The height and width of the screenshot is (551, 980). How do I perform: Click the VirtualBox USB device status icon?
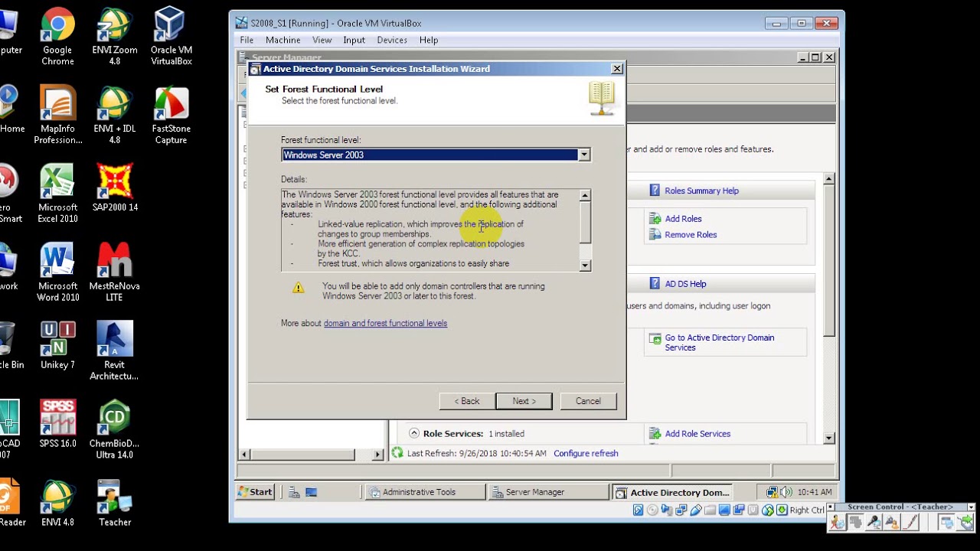click(x=696, y=510)
